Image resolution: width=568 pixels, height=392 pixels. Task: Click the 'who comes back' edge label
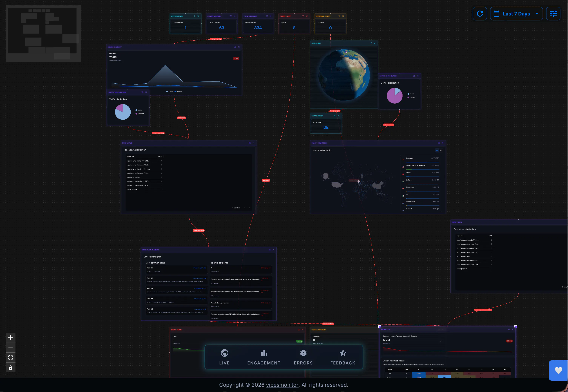328,324
